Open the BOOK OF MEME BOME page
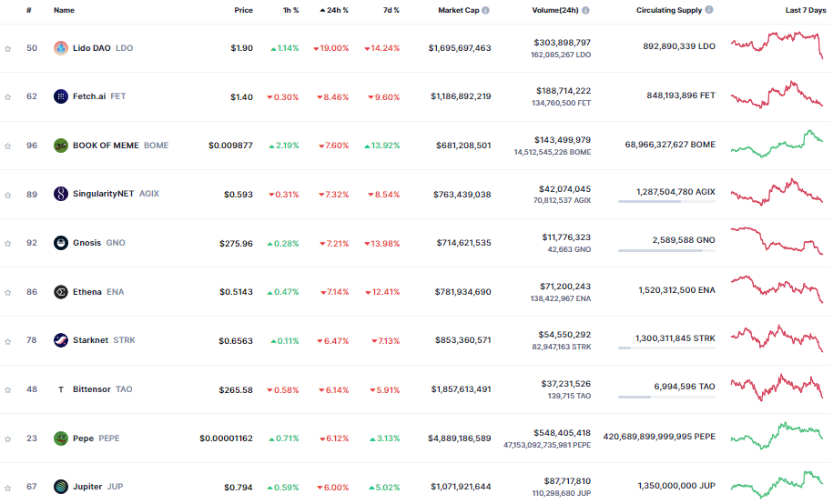 coord(120,145)
